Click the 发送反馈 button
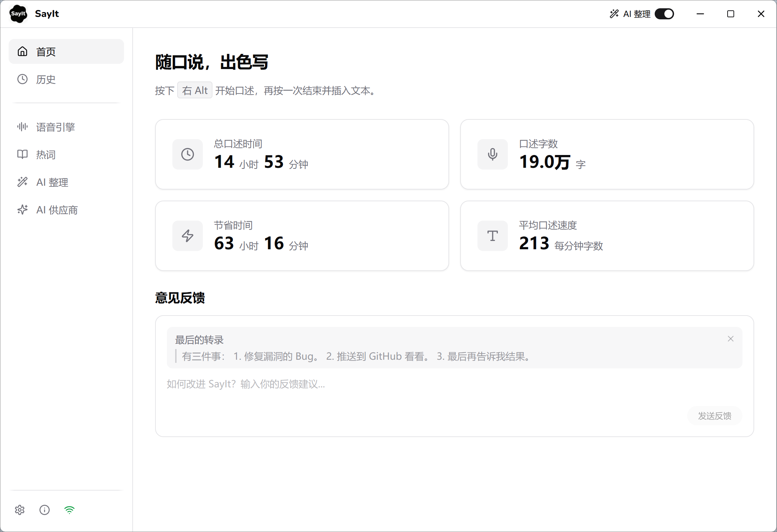This screenshot has width=777, height=532. click(x=714, y=416)
